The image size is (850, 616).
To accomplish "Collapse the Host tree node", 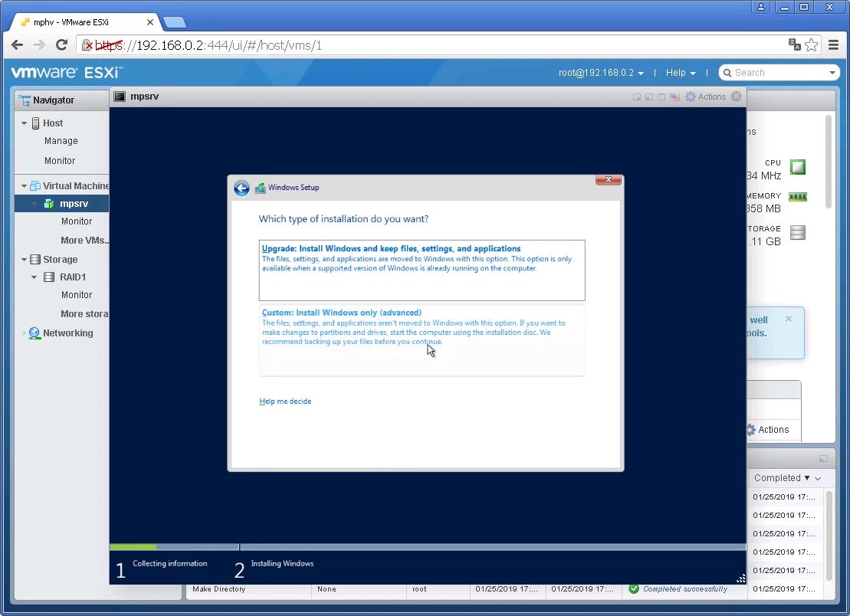I will coord(24,123).
